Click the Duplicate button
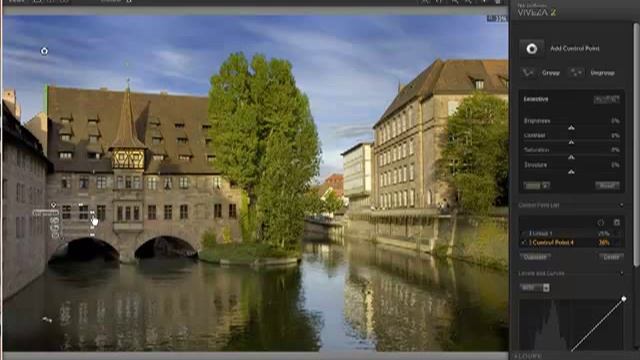Image resolution: width=640 pixels, height=360 pixels. [x=535, y=257]
